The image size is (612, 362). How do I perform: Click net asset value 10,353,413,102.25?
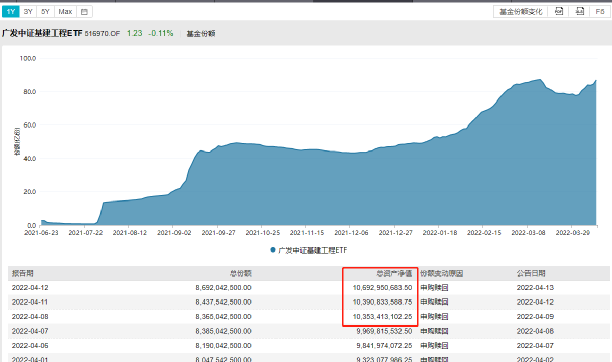[x=382, y=317]
